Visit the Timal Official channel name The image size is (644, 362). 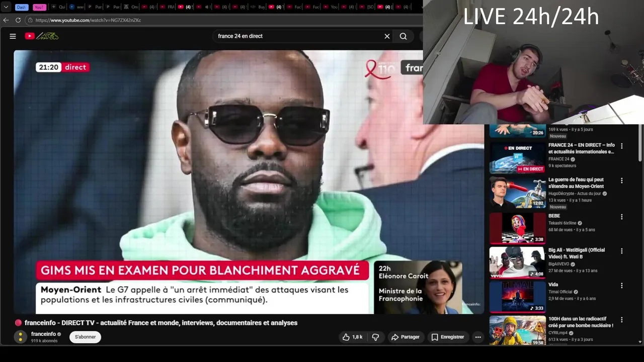tap(560, 292)
